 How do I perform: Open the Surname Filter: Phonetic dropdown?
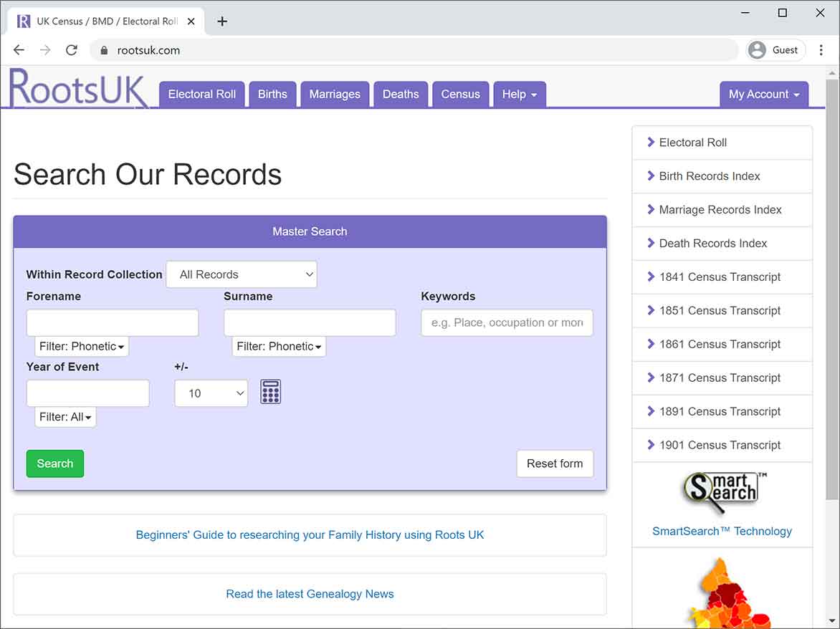tap(279, 346)
